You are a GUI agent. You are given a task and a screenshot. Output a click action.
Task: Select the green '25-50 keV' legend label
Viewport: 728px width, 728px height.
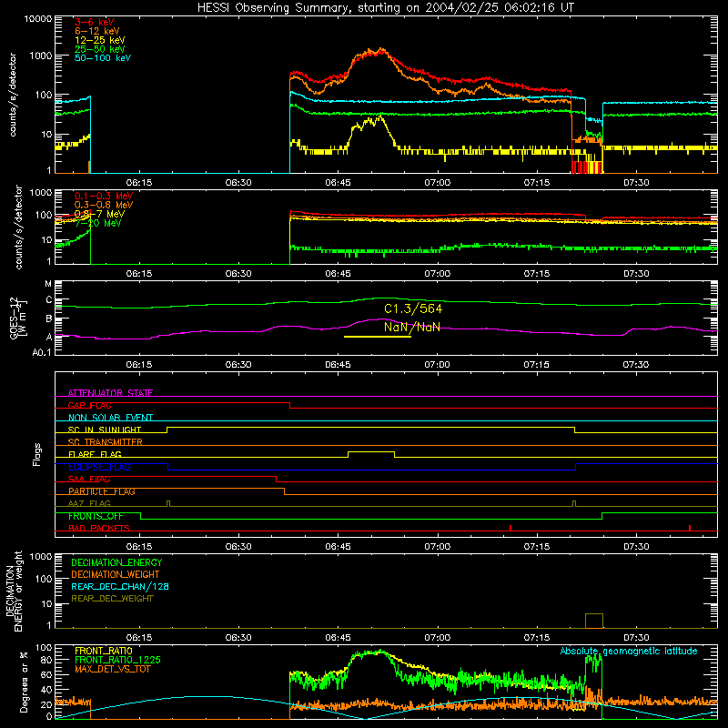point(100,49)
